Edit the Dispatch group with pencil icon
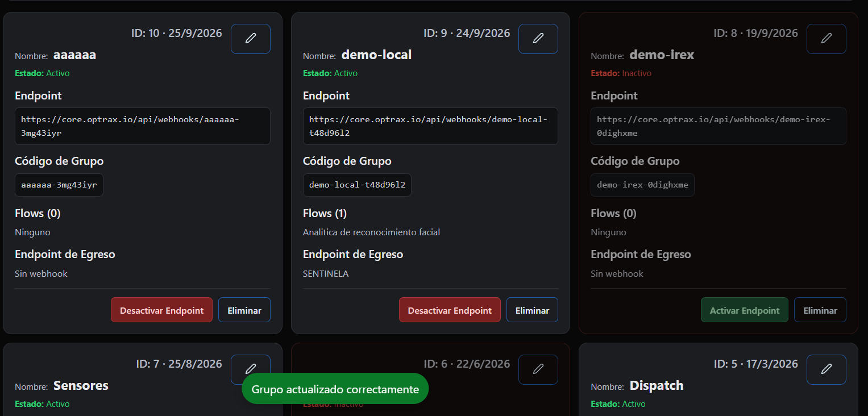Viewport: 868px width, 416px height. point(827,369)
